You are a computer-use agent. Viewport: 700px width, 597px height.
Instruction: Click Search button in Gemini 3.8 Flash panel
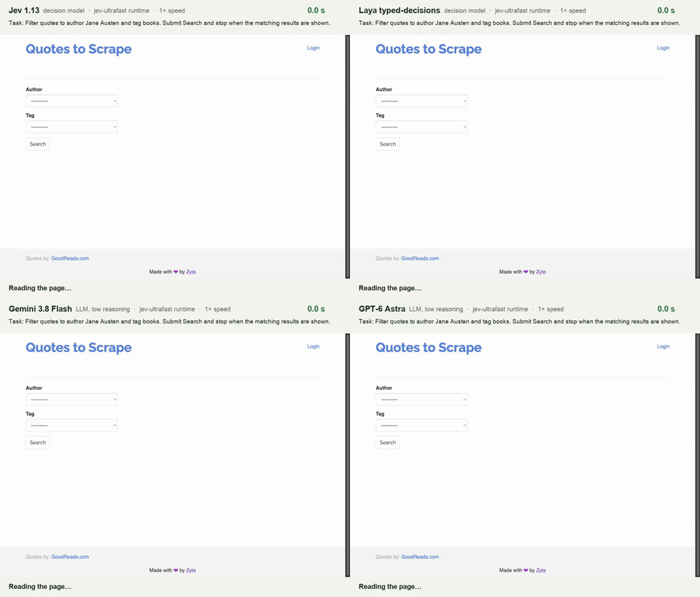[x=37, y=442]
